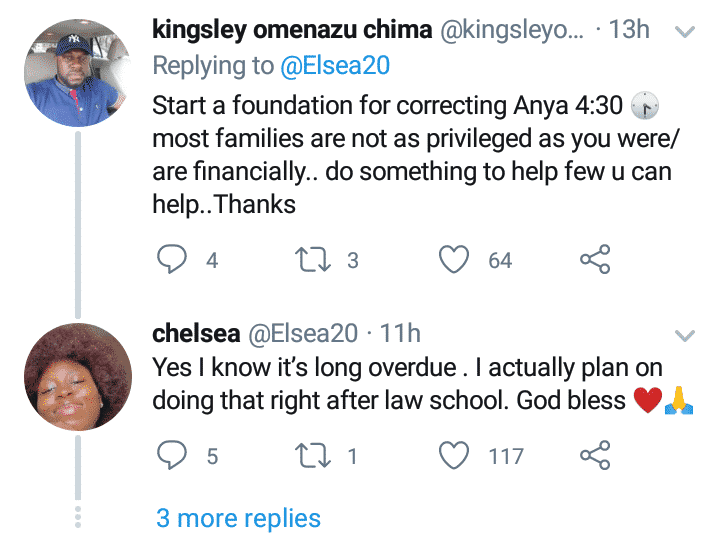Image resolution: width=720 pixels, height=543 pixels.
Task: Click the 13h timestamp on kingsley's tweet
Action: tap(629, 30)
